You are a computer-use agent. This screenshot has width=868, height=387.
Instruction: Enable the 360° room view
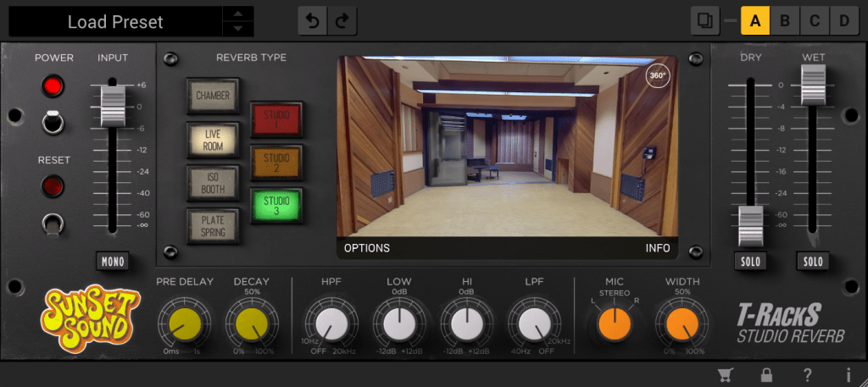tap(658, 75)
